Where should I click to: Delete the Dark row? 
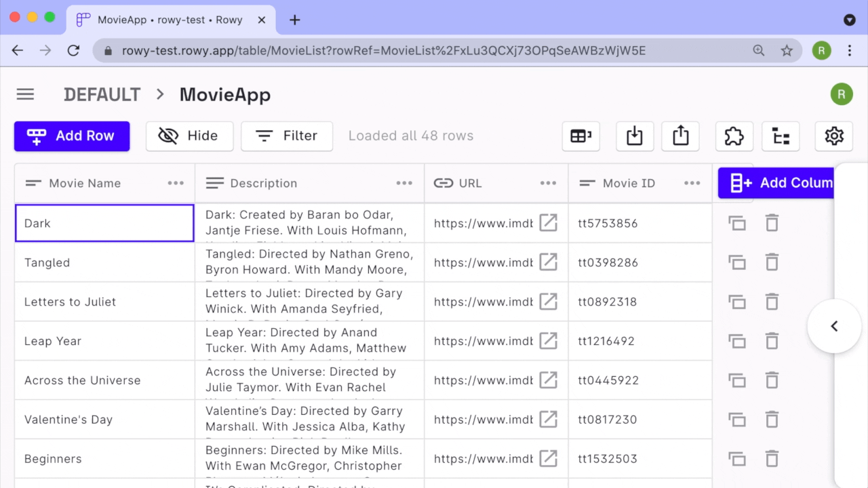tap(772, 223)
